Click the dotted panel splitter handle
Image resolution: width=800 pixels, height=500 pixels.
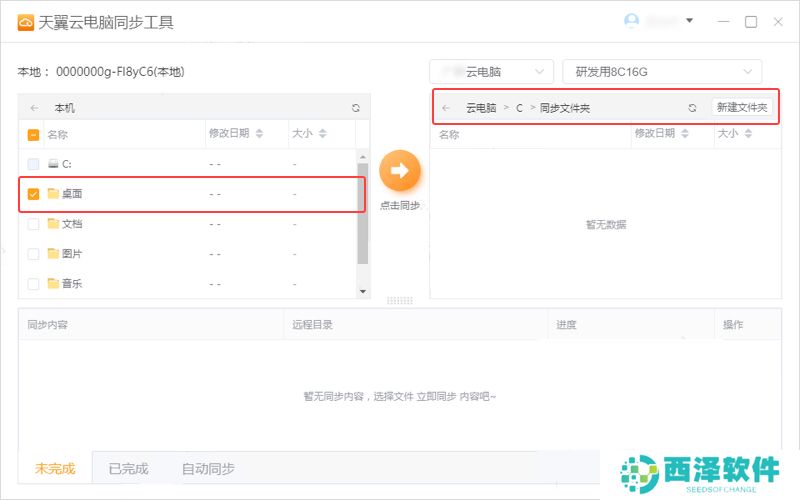[399, 301]
